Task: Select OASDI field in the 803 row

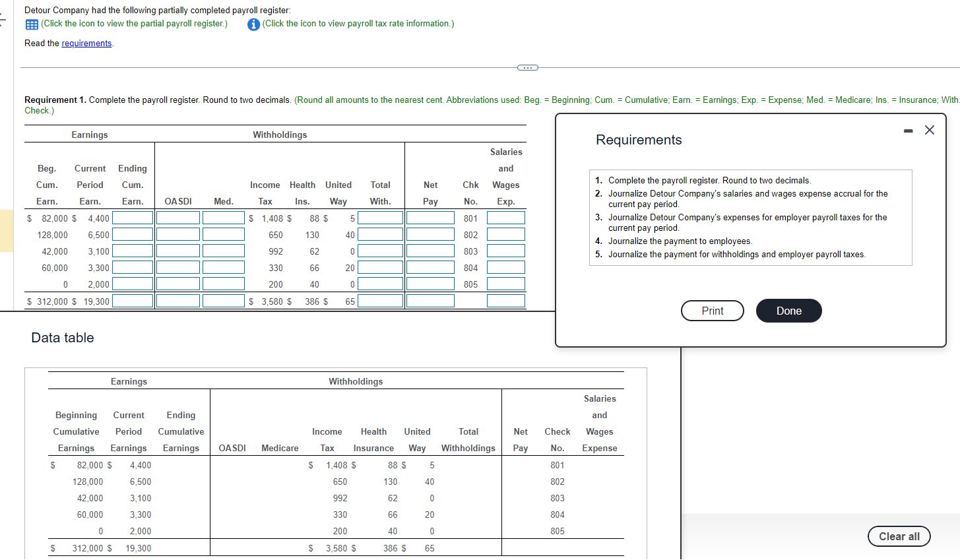Action: (x=178, y=251)
